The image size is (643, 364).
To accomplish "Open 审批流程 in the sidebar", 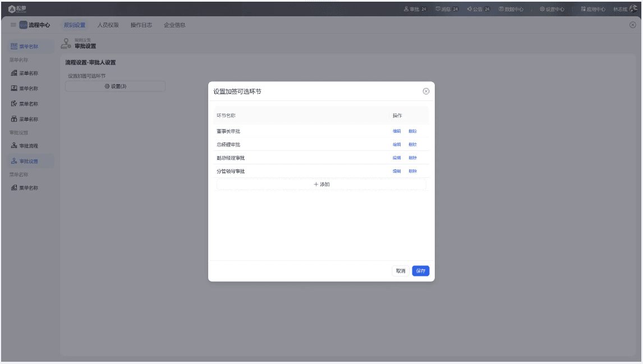I will tap(30, 145).
